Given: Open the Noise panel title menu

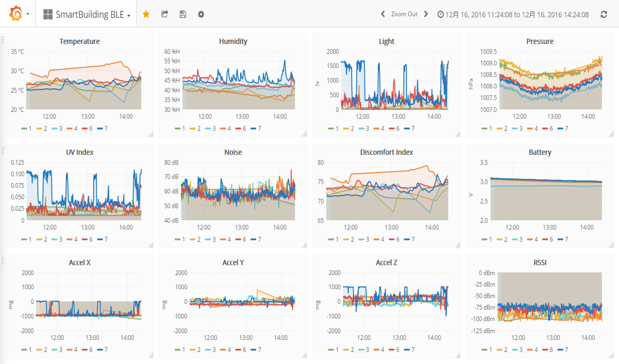Looking at the screenshot, I should (233, 152).
